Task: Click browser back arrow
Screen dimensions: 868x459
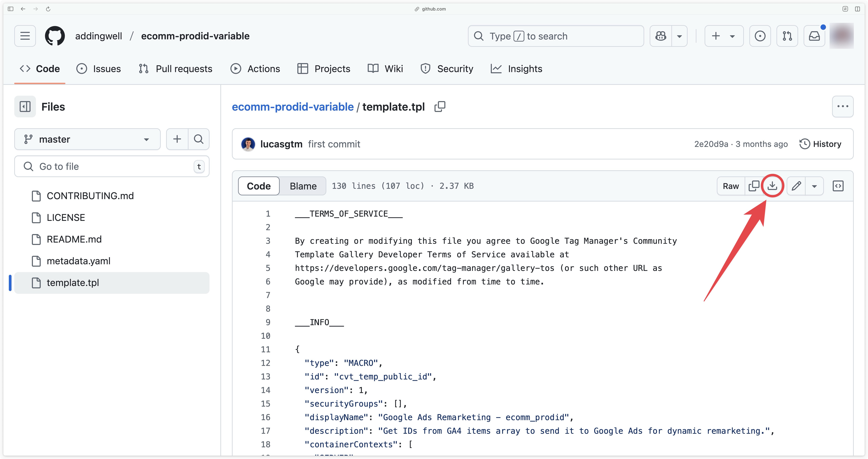Action: coord(23,9)
